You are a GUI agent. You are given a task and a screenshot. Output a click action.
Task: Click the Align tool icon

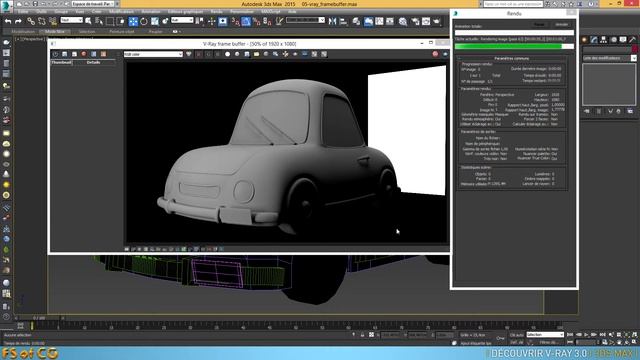(343, 21)
